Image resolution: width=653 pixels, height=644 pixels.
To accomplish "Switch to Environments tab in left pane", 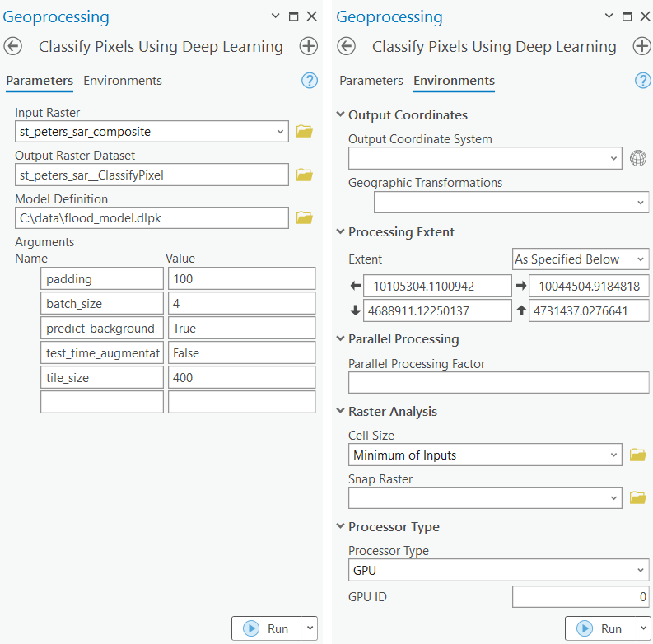I will [x=123, y=81].
